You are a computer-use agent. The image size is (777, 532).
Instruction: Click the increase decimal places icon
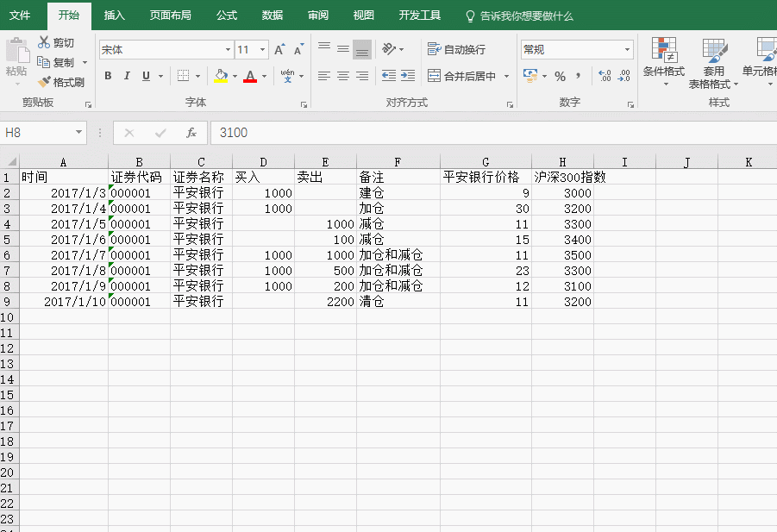point(605,76)
